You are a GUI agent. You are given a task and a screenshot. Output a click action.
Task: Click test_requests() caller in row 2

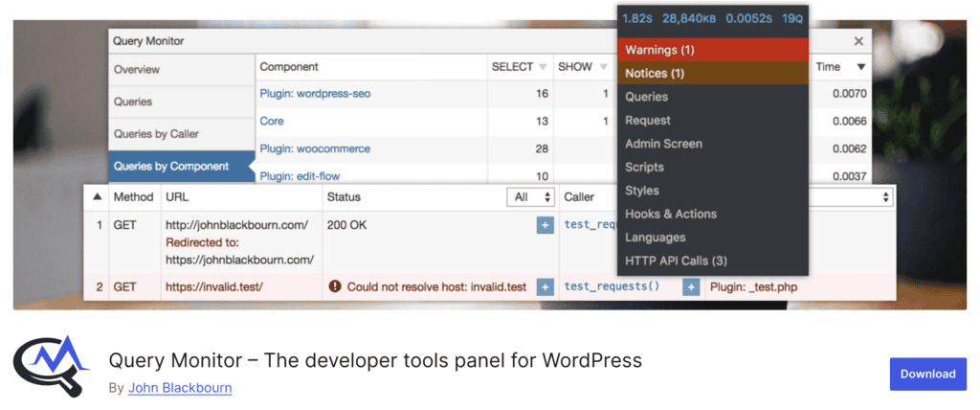pos(612,286)
